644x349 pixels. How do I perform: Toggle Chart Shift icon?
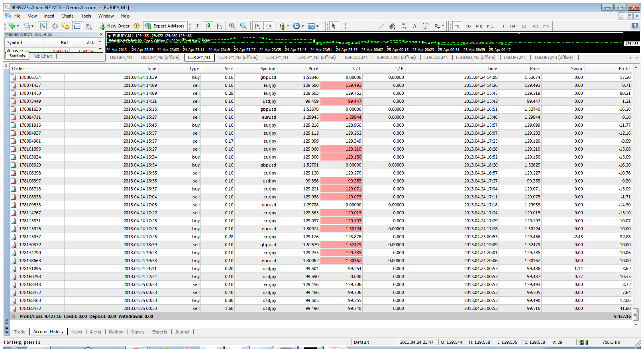coord(269,26)
